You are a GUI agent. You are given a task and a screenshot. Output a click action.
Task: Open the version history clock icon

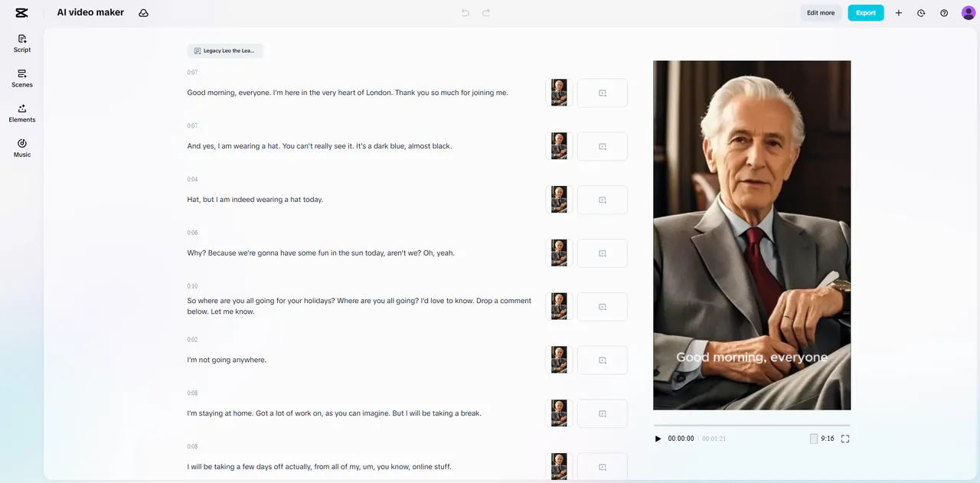tap(921, 13)
